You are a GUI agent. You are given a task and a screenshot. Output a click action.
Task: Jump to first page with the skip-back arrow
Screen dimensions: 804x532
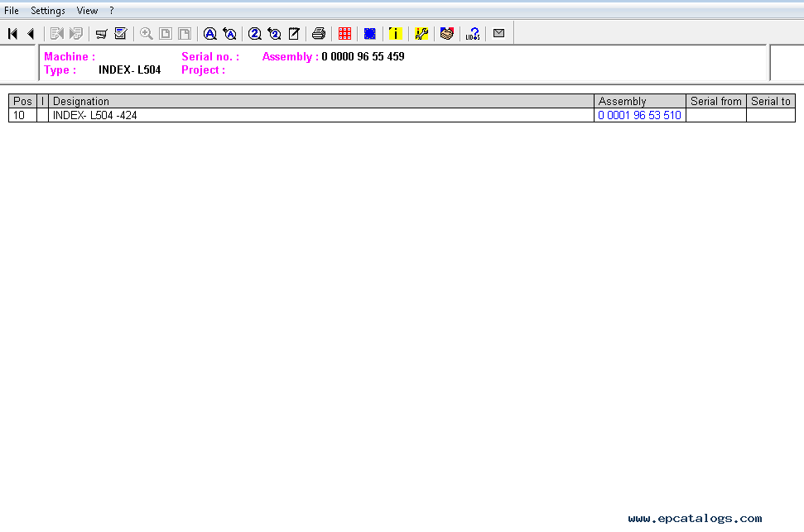click(x=12, y=34)
